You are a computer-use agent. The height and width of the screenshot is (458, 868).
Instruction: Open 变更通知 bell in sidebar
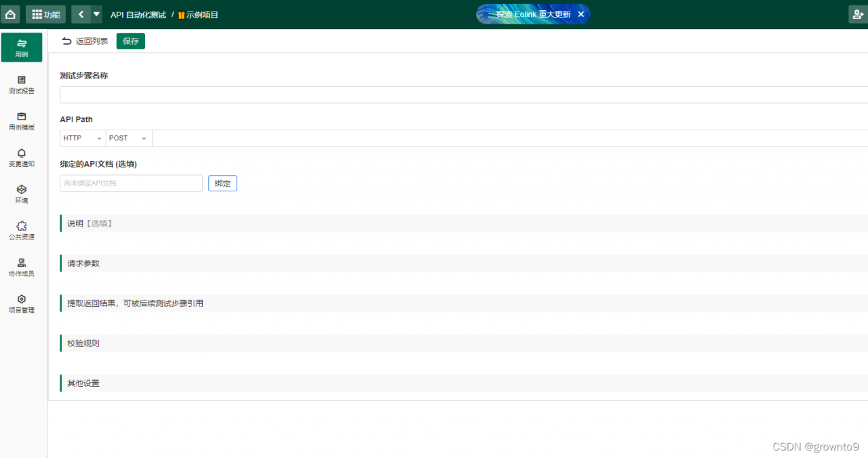(22, 158)
